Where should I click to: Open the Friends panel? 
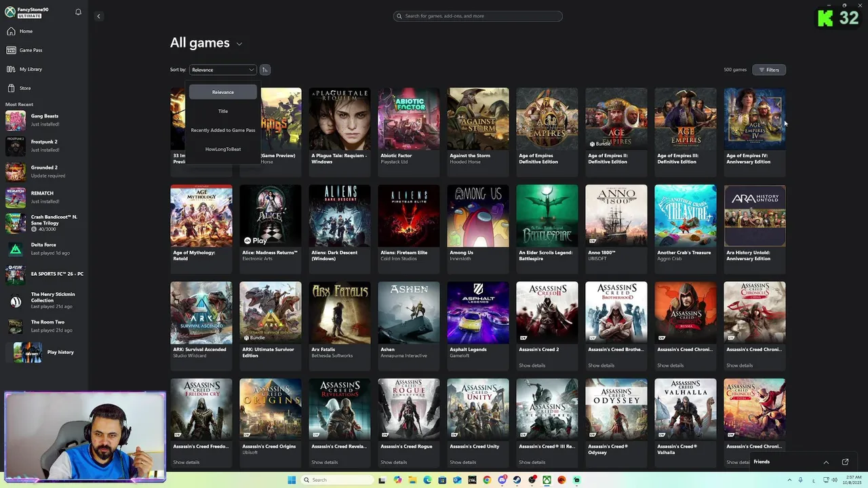pos(762,462)
